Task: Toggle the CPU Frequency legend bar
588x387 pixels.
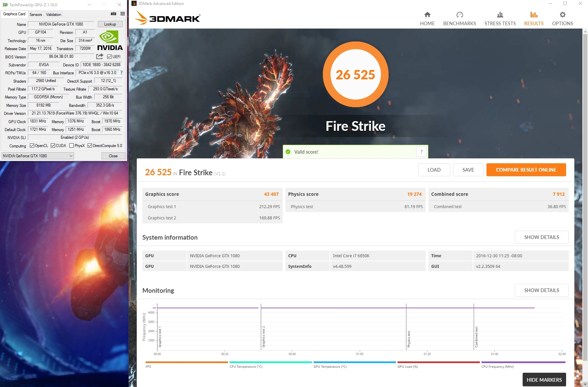Action: pos(523,362)
